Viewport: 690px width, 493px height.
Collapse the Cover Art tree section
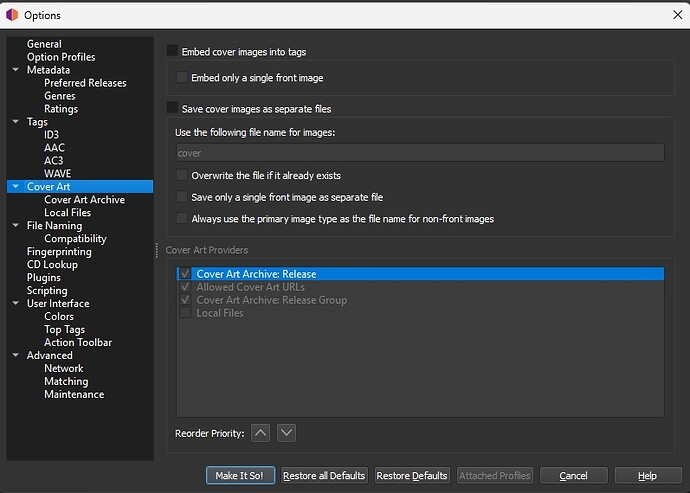[x=16, y=187]
